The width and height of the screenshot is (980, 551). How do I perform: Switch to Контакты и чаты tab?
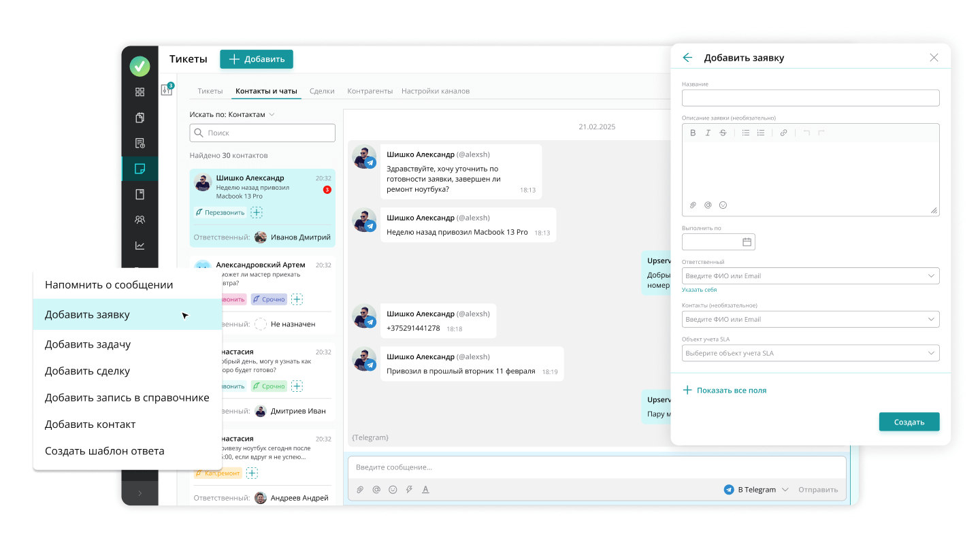point(266,90)
